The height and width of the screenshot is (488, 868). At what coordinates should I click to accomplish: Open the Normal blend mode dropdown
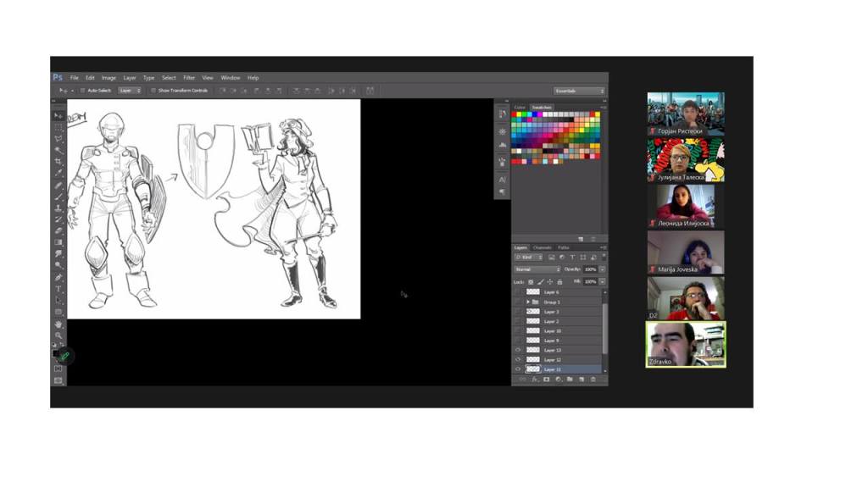pyautogui.click(x=537, y=269)
